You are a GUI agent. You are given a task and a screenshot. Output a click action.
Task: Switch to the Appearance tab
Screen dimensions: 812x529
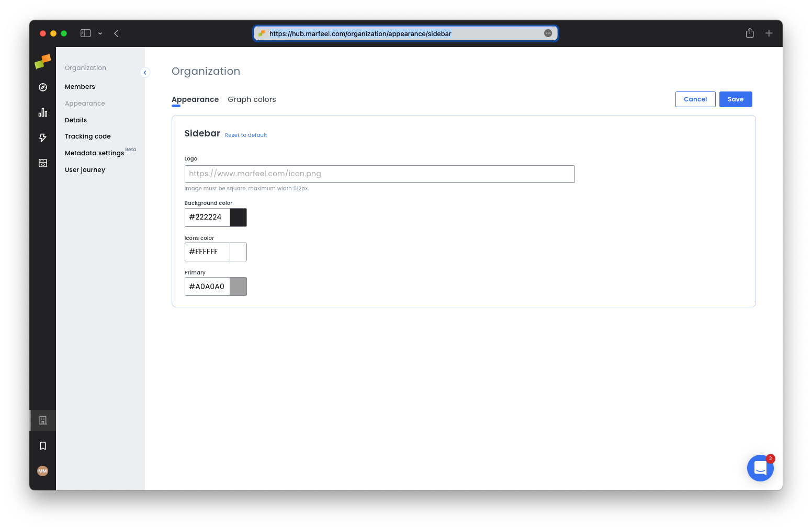click(195, 99)
